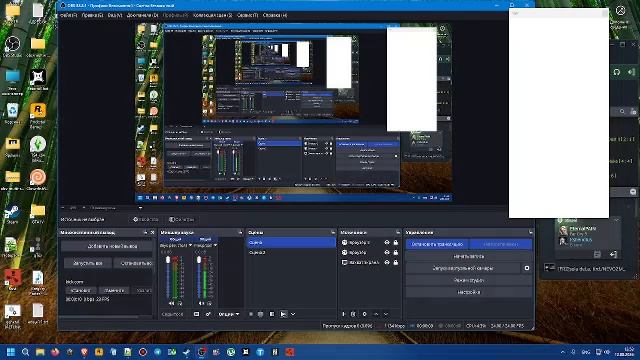The image size is (640, 360).
Task: Move source down in Источники toolbar
Action: [x=386, y=314]
